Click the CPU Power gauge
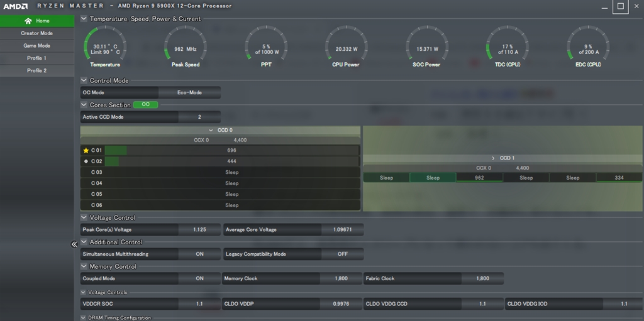644x321 pixels. pos(347,46)
